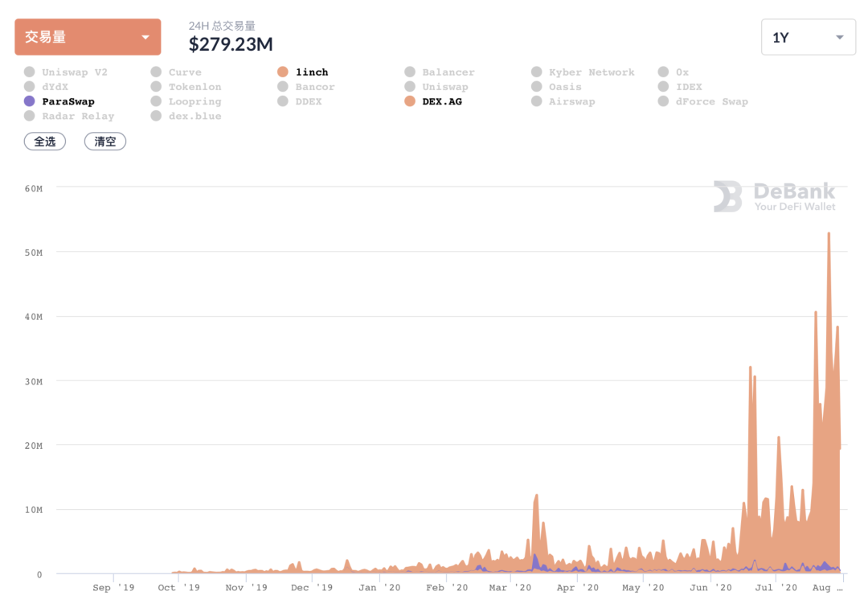Image resolution: width=868 pixels, height=608 pixels.
Task: Click the Mar '20 x-axis label
Action: (x=510, y=588)
